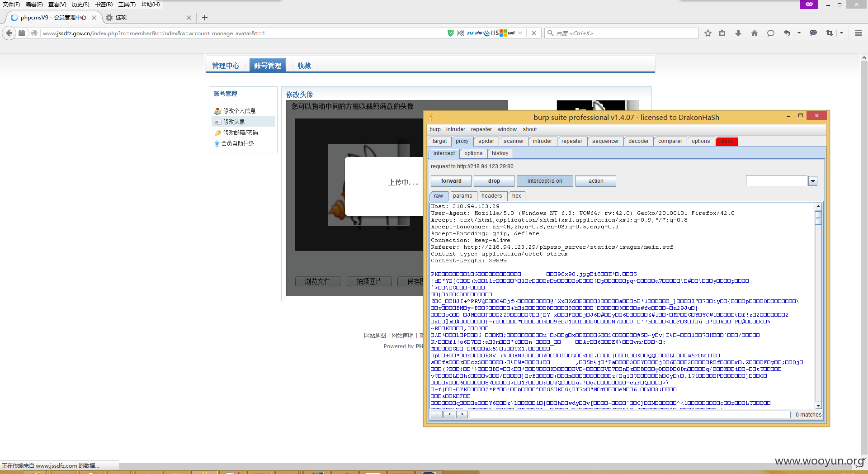Toggle the intercept is on button
Screen dimensions: 868x474
point(545,181)
